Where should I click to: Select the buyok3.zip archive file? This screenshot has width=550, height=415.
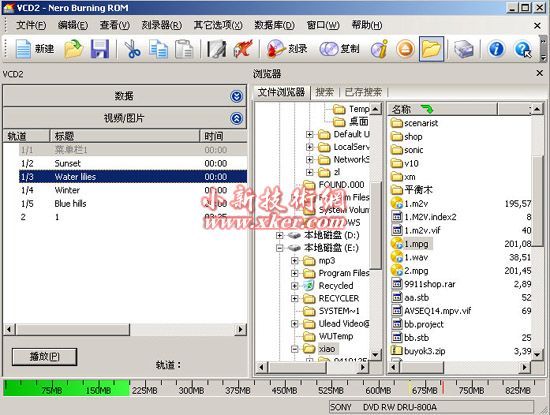[418, 351]
